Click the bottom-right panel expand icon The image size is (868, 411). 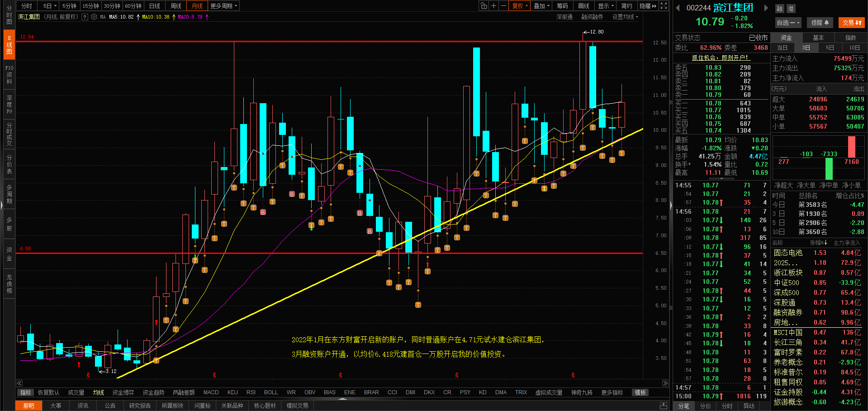pyautogui.click(x=663, y=405)
